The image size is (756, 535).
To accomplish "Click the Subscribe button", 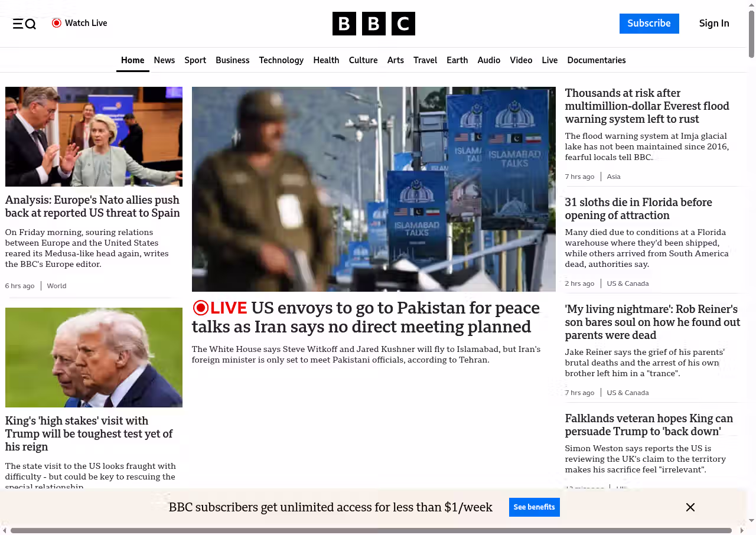I will pyautogui.click(x=649, y=24).
